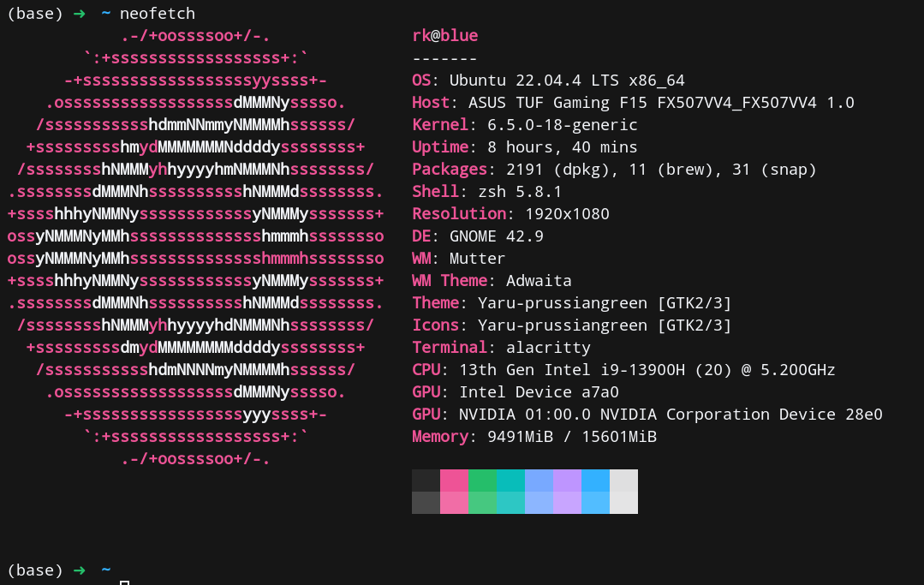Pick the darker green palette swatch
The image size is (924, 585).
(x=483, y=481)
